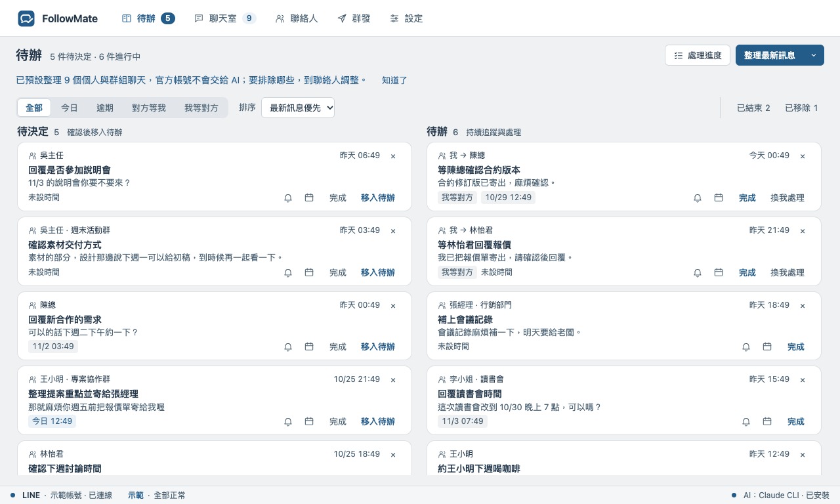The width and height of the screenshot is (840, 504).
Task: Click 換我處理 on 等陳總確認合約版本 card
Action: point(787,198)
